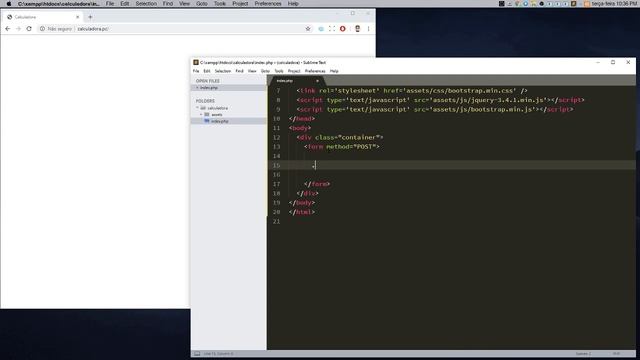This screenshot has width=640, height=360.
Task: Focus the Chrome address bar showing calculadora.pc
Action: [176, 29]
